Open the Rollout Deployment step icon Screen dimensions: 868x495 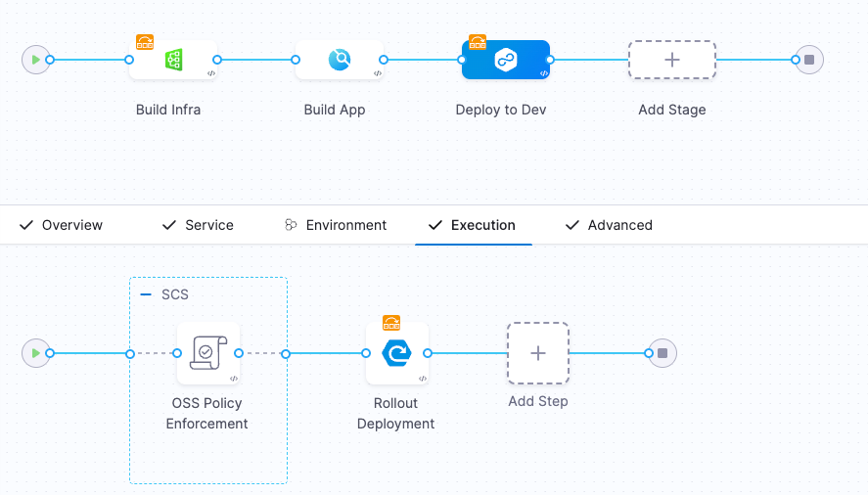pos(397,353)
